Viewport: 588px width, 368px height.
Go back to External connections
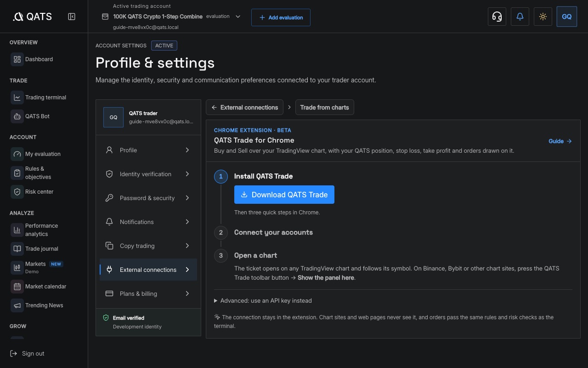(245, 107)
